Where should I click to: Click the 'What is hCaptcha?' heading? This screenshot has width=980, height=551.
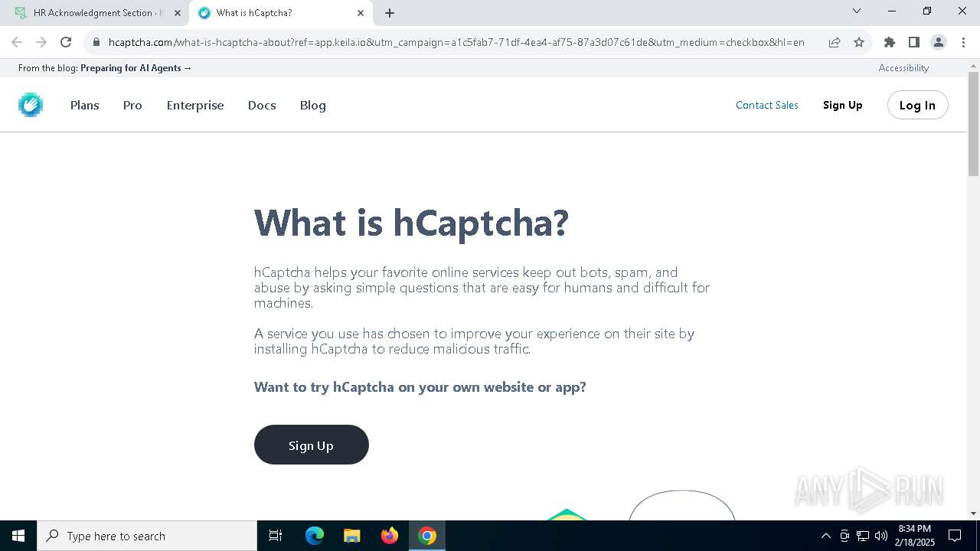(411, 223)
